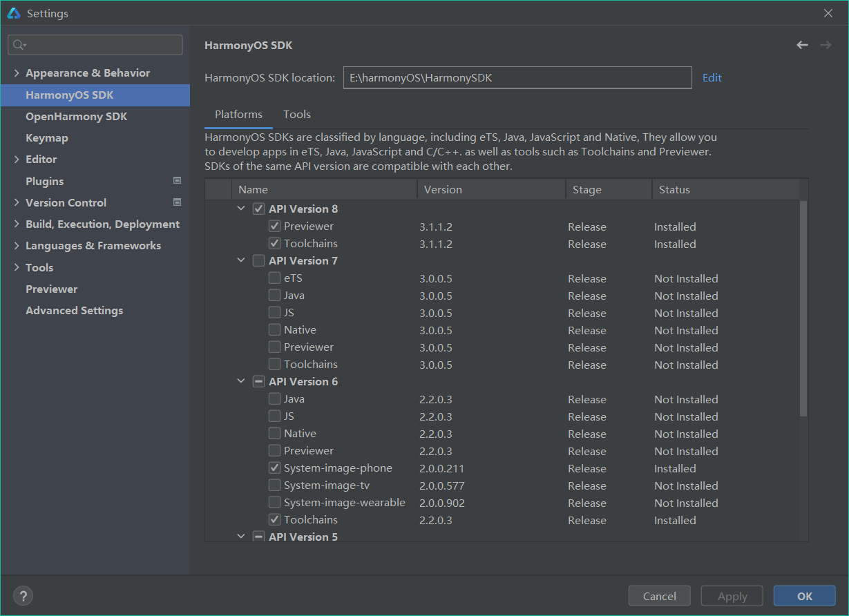Collapse the API Version 6 group
The image size is (849, 616).
[x=241, y=381]
